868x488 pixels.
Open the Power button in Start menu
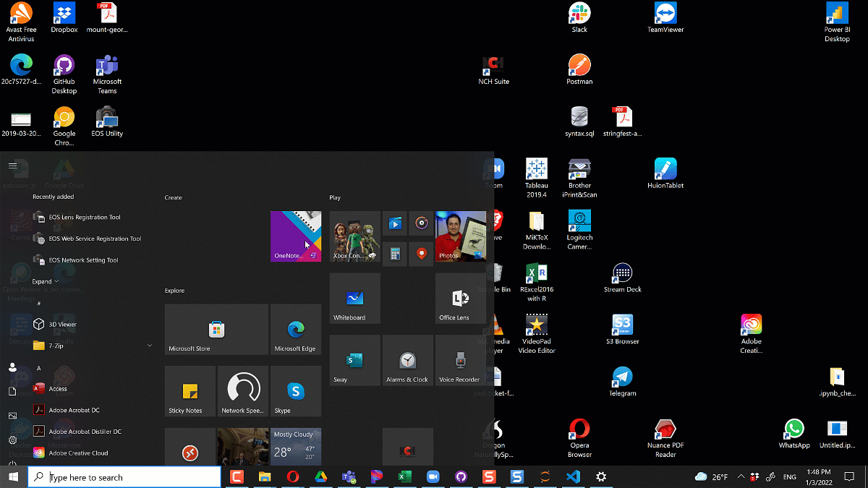tap(12, 463)
